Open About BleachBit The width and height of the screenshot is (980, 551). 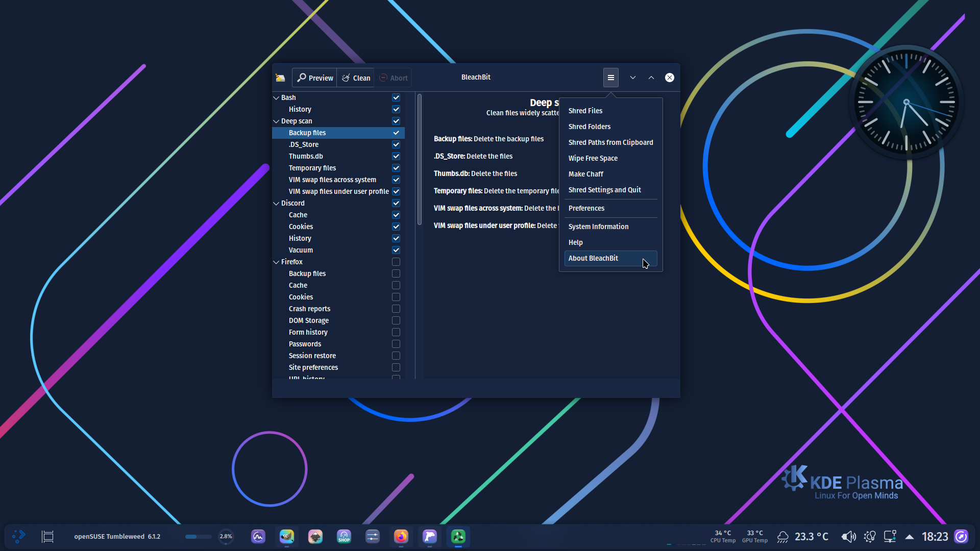point(610,258)
